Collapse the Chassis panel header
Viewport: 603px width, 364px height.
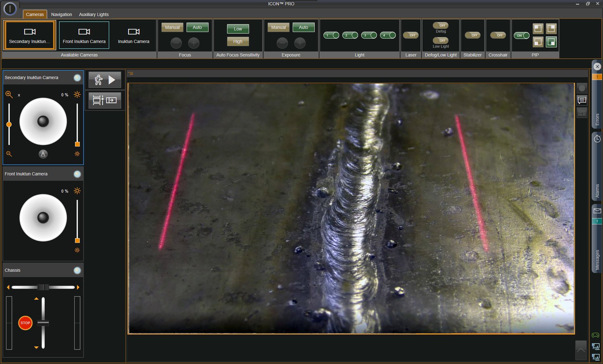[x=77, y=270]
